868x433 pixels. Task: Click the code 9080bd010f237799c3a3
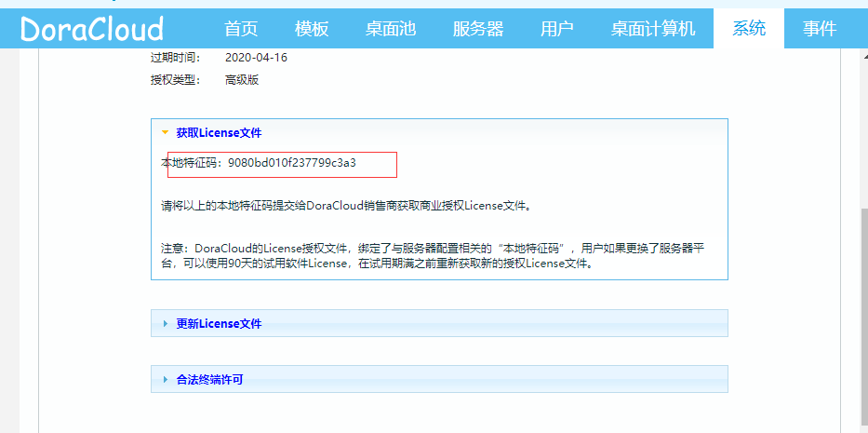[292, 163]
